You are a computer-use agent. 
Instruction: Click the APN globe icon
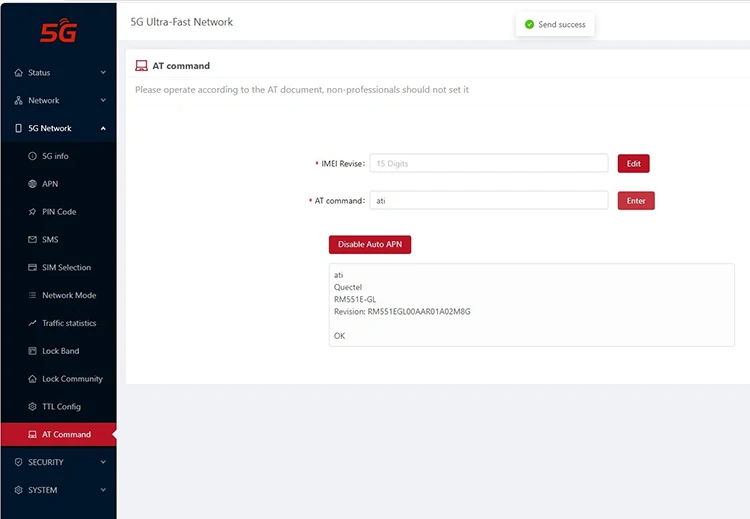[x=32, y=184]
